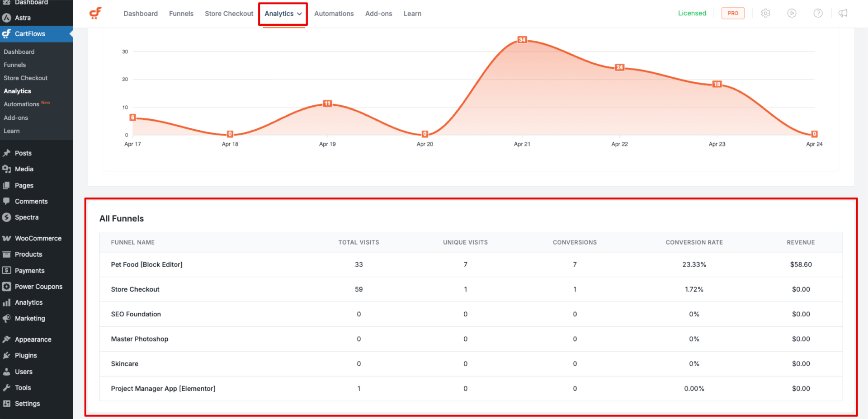868x419 pixels.
Task: Select Project Manager App [Elementor] funnel name
Action: [163, 389]
